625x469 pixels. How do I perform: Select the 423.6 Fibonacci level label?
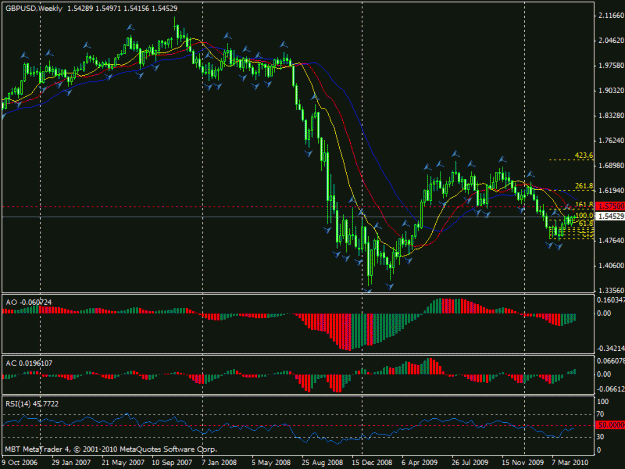584,155
